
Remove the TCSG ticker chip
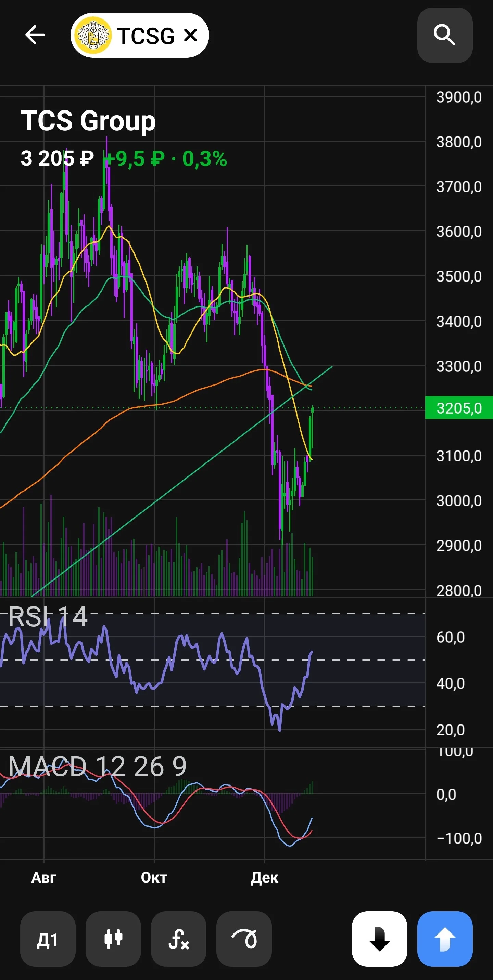point(190,35)
